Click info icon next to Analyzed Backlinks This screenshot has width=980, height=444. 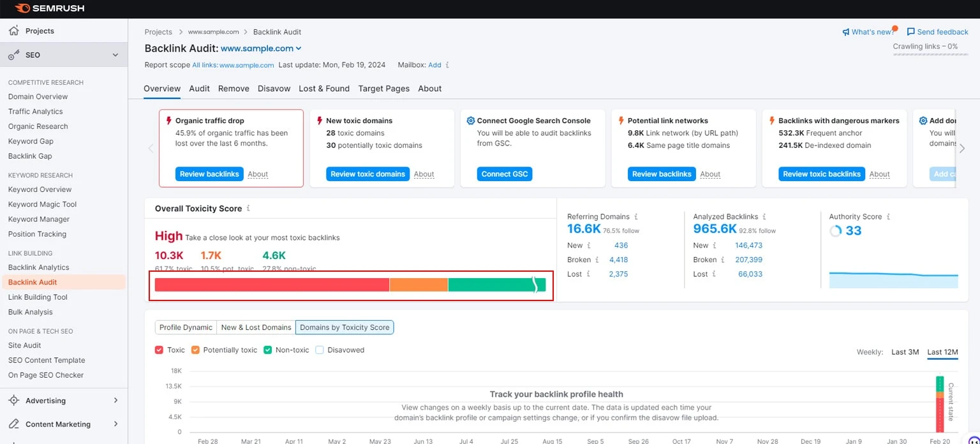coord(764,217)
